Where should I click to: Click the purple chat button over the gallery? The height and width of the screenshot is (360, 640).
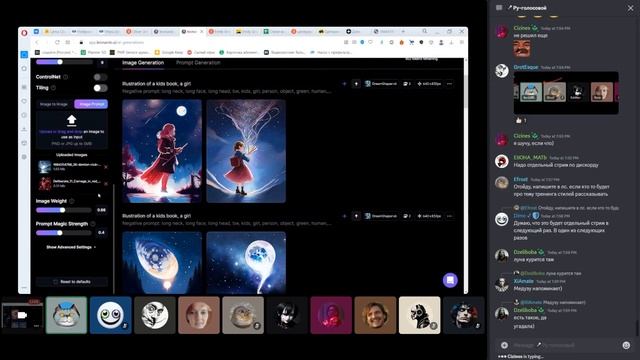coord(450,280)
